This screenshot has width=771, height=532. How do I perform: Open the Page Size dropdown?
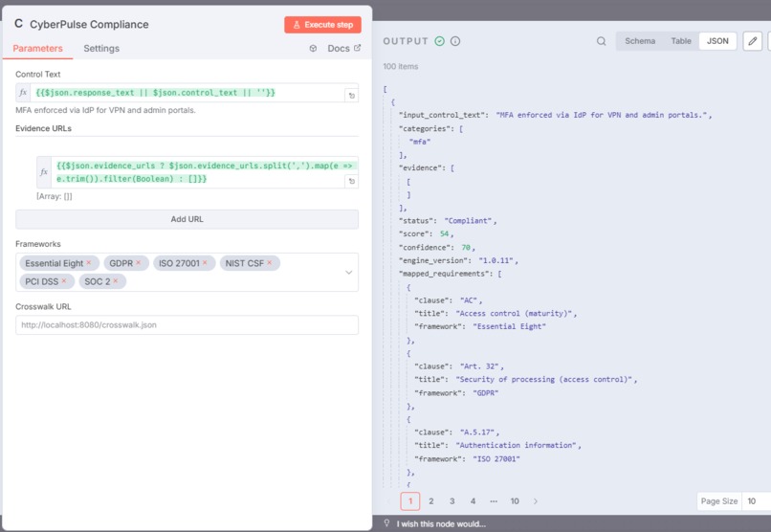coord(756,501)
